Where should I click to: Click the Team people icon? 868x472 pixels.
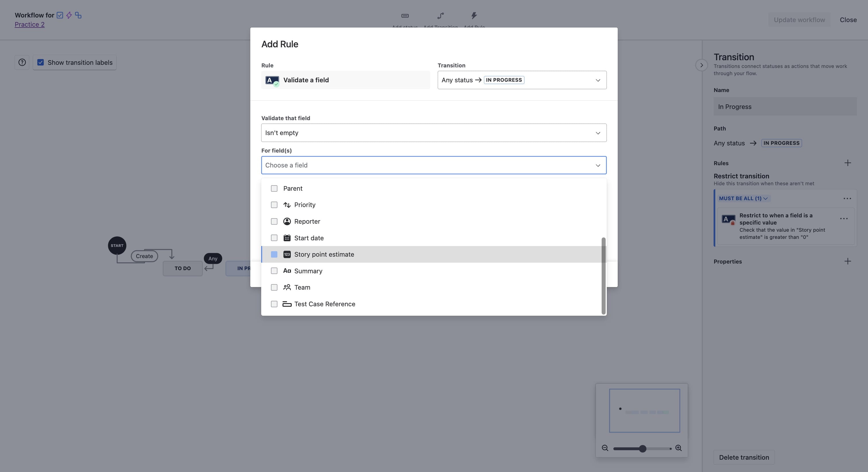[x=287, y=288]
